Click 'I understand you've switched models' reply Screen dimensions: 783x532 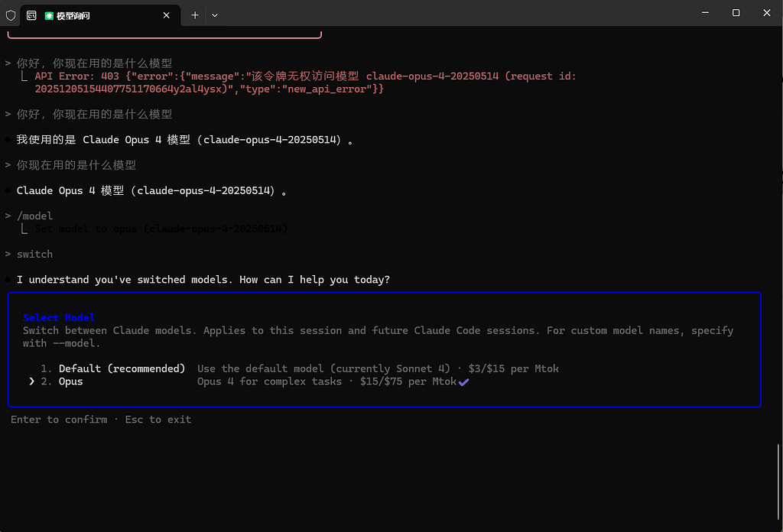[x=203, y=280]
